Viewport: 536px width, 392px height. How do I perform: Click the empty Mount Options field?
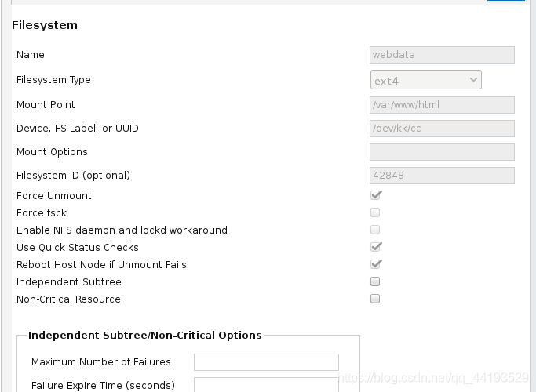point(442,152)
